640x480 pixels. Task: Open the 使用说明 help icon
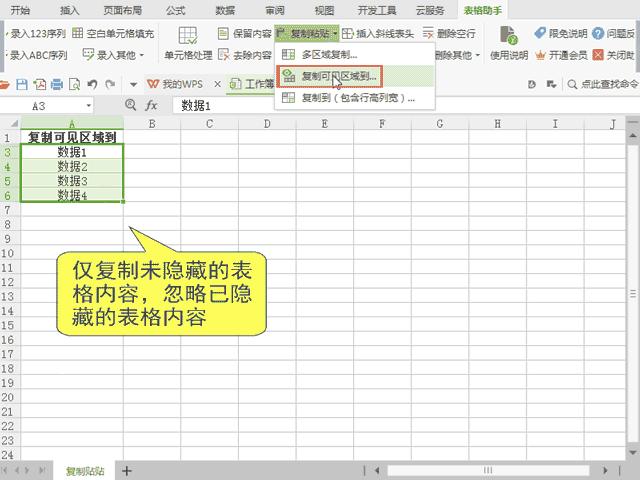509,35
